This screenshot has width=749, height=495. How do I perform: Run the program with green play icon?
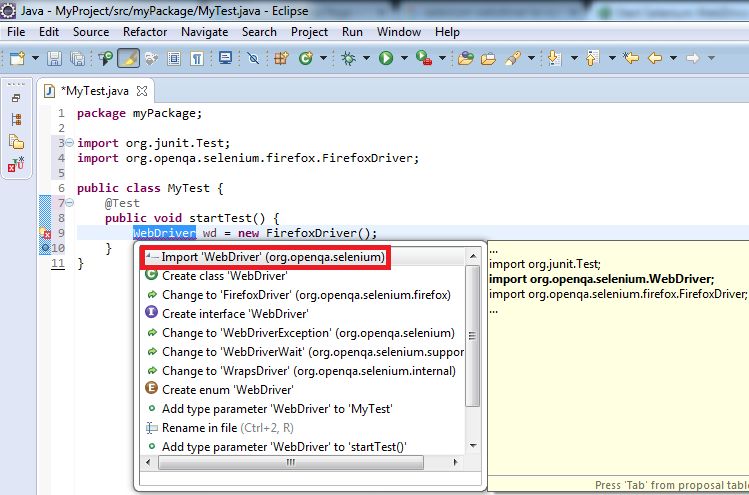coord(386,58)
